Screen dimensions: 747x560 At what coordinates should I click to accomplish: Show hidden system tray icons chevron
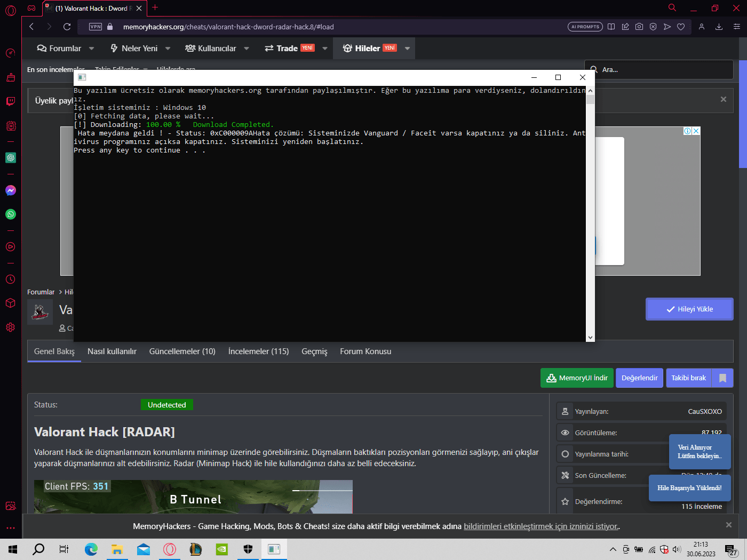[x=613, y=549]
